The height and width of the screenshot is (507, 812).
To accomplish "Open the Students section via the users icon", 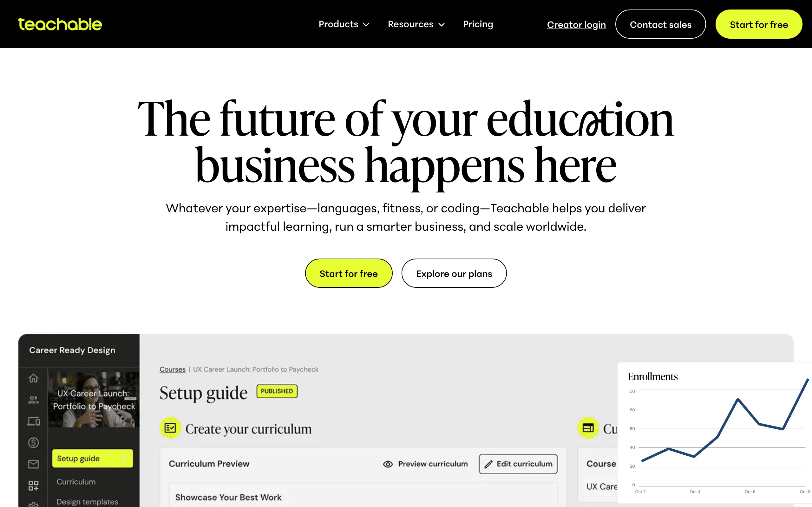I will click(33, 399).
